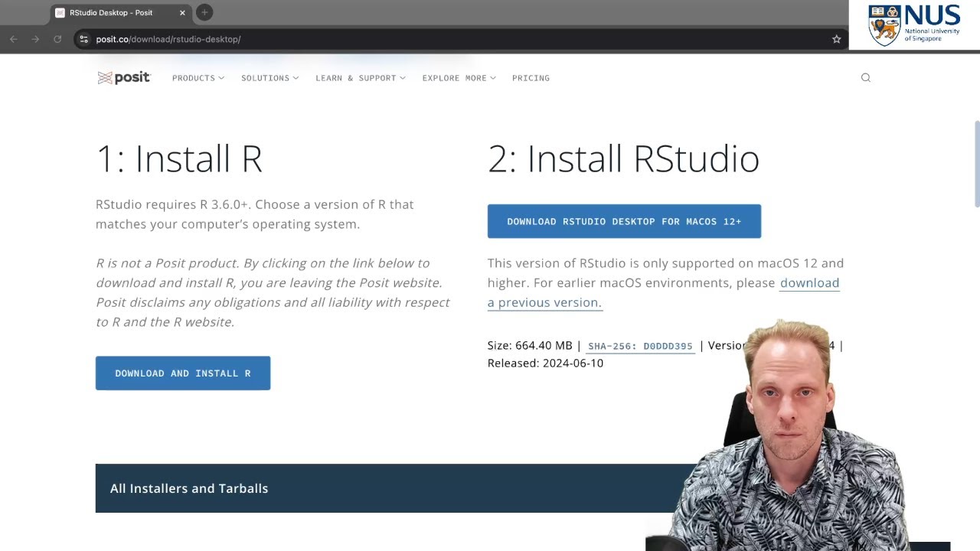Click the '1: Install R' heading

tap(179, 158)
